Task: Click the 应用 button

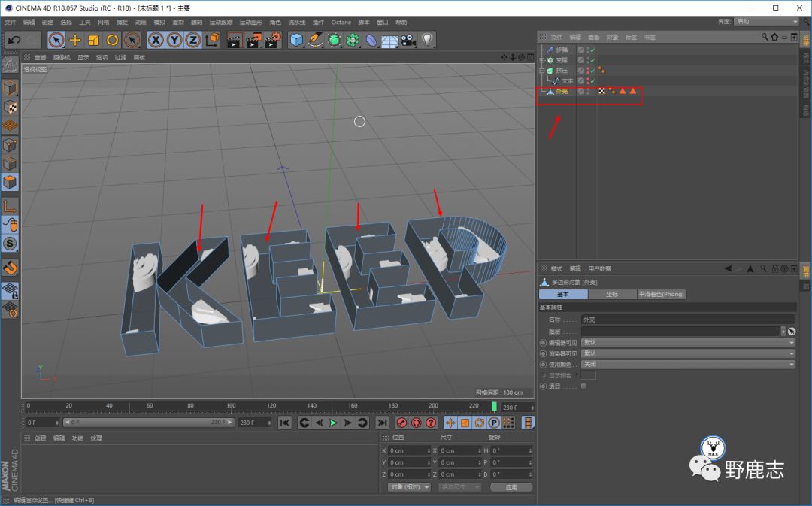Action: (x=511, y=487)
